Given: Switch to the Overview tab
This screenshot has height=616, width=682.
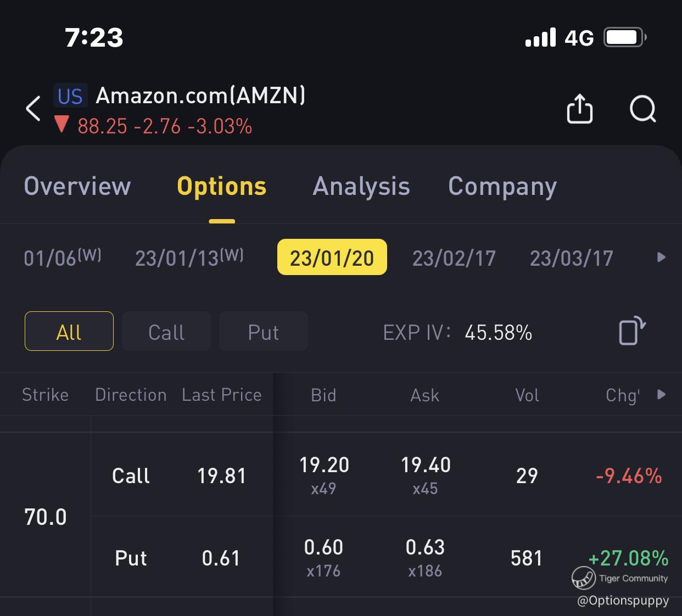Looking at the screenshot, I should pos(77,186).
